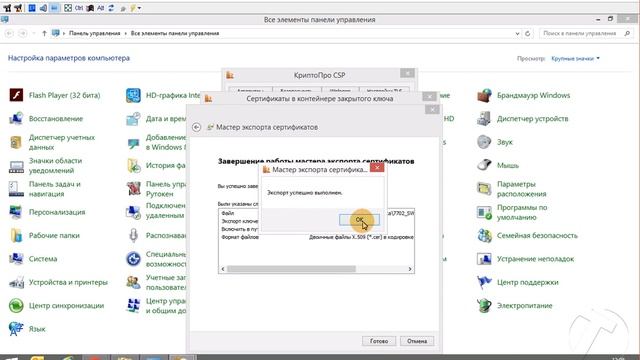
Task: Click the horizontal scrollbar thumb in summary list
Action: (291, 269)
